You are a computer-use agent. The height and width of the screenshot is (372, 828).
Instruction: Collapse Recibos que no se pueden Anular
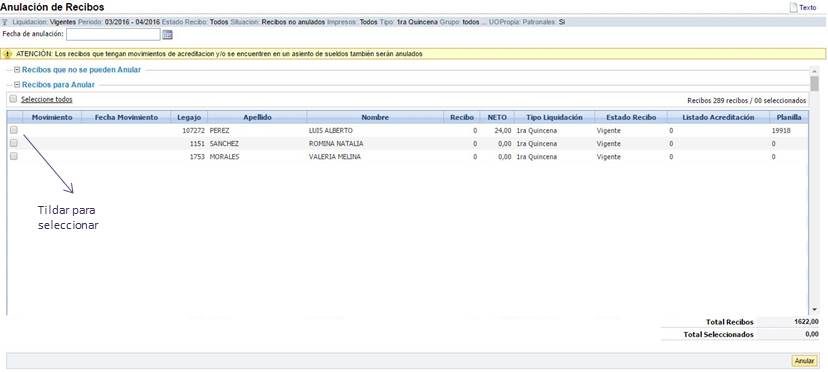(x=17, y=69)
